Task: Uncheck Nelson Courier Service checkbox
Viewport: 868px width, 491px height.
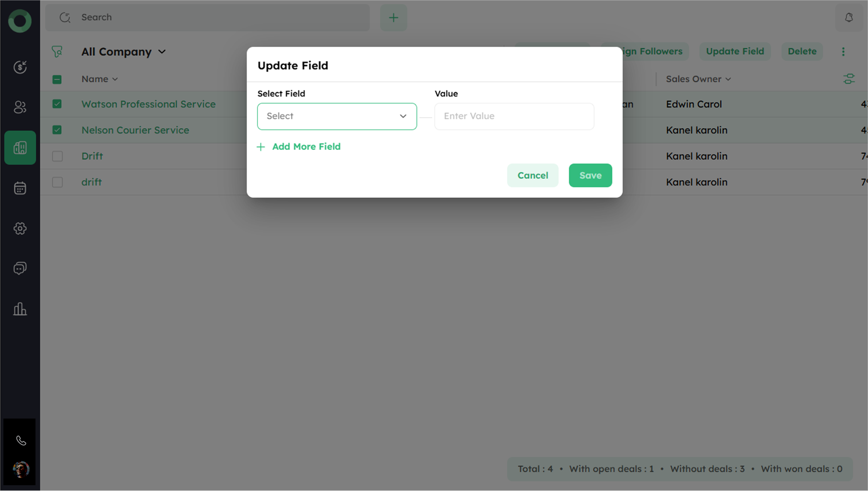Action: pyautogui.click(x=57, y=130)
